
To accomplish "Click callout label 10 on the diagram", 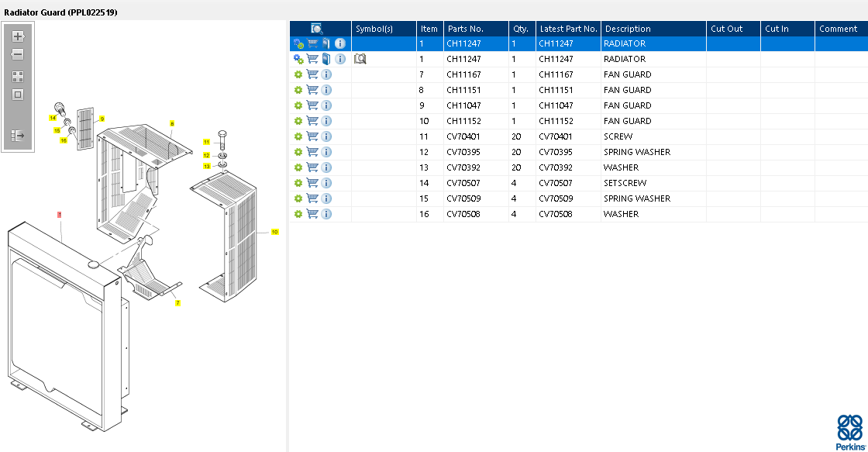I will pos(274,232).
